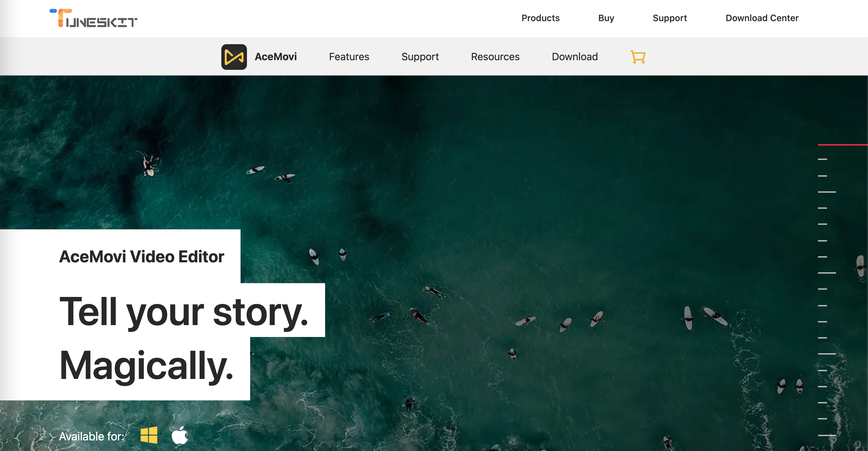Viewport: 868px width, 451px height.
Task: Open the Features page
Action: 349,57
